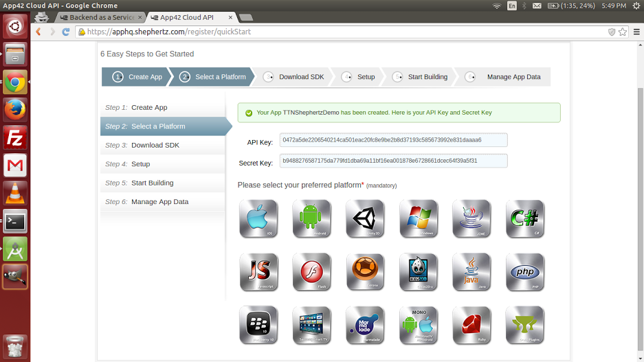The height and width of the screenshot is (362, 644).
Task: Go back with the browser back arrow
Action: [x=38, y=32]
